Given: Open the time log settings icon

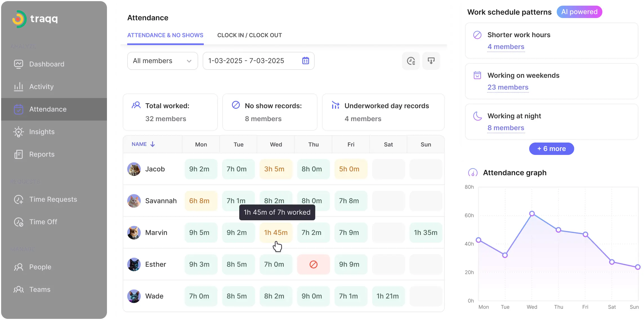Looking at the screenshot, I should click(411, 61).
